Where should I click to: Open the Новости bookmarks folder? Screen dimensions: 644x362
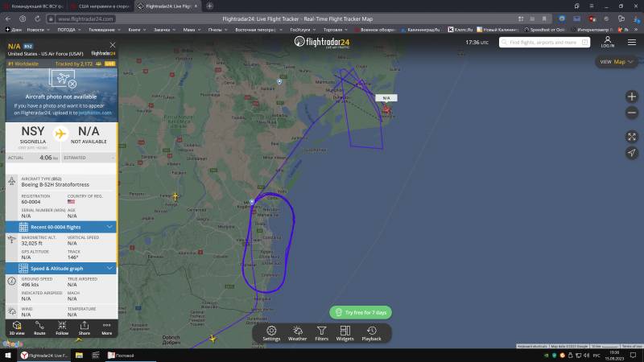(38, 30)
